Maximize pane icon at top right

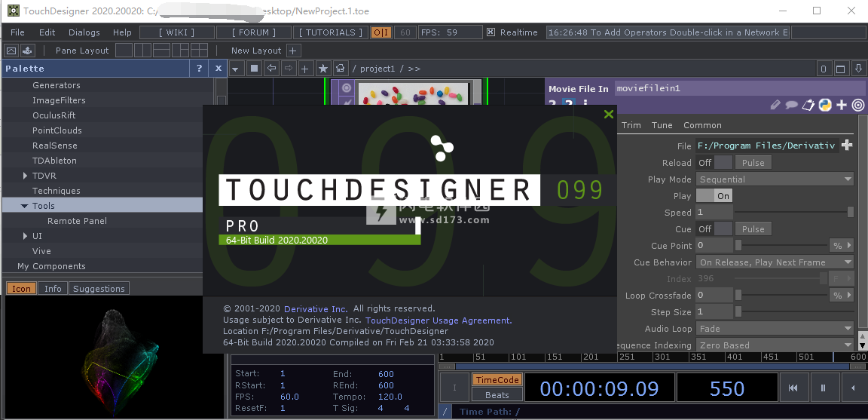840,69
